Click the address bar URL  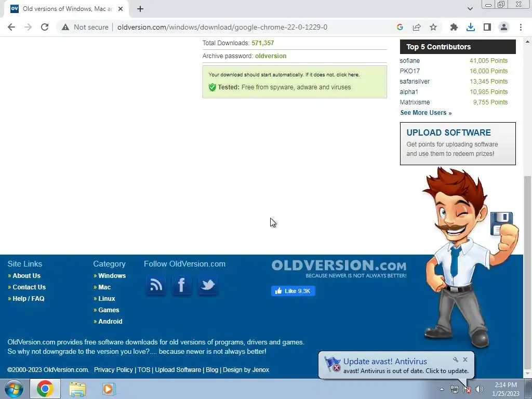pyautogui.click(x=222, y=27)
